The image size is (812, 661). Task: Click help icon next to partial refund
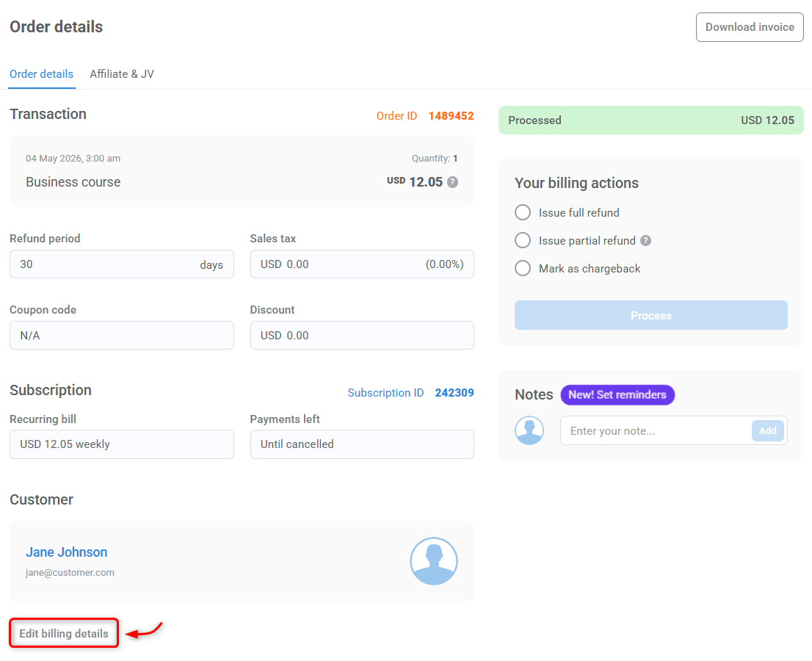pos(645,240)
